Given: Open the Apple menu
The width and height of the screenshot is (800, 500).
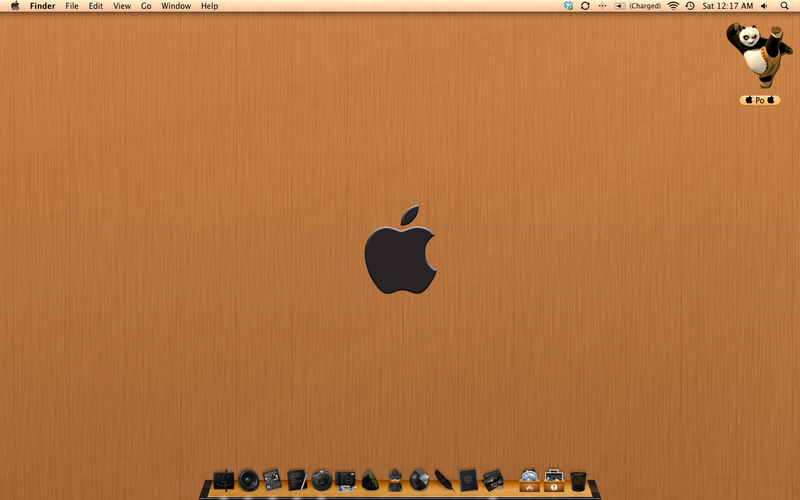Looking at the screenshot, I should [x=15, y=6].
